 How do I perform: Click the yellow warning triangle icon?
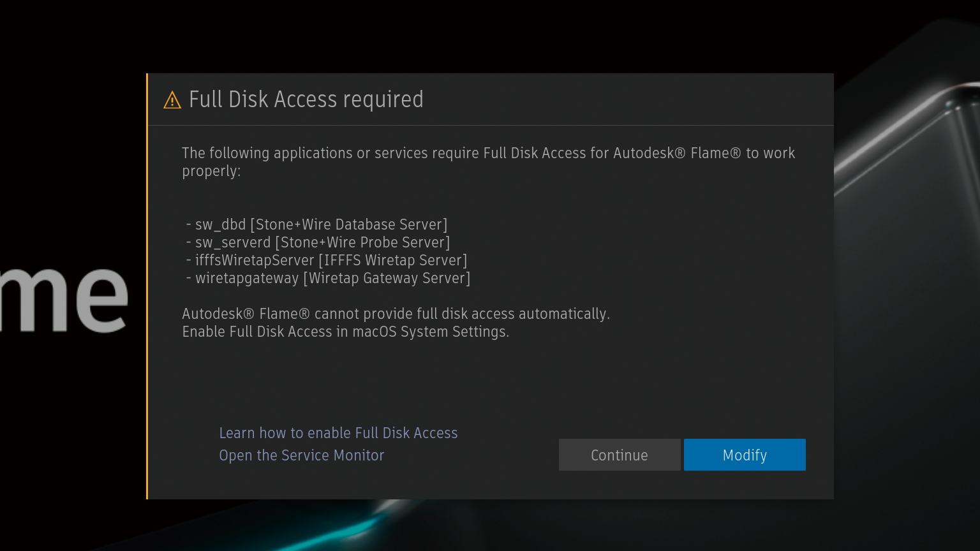point(172,100)
